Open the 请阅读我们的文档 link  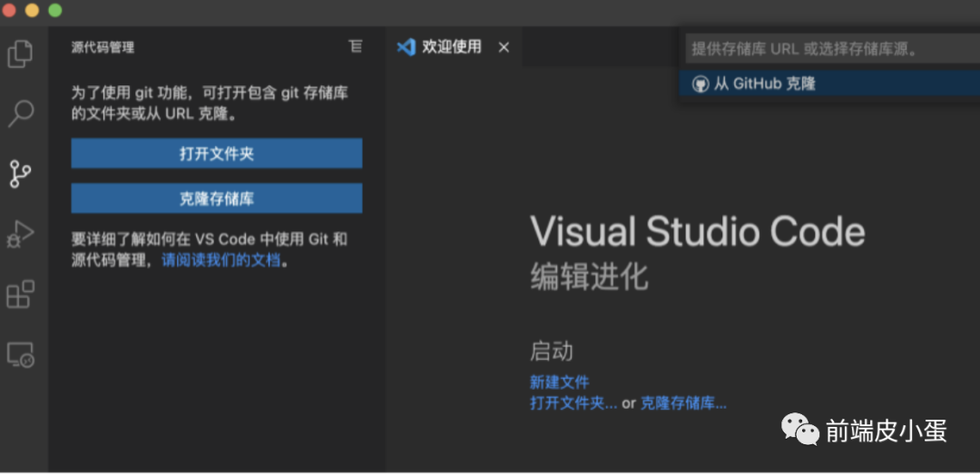click(220, 260)
